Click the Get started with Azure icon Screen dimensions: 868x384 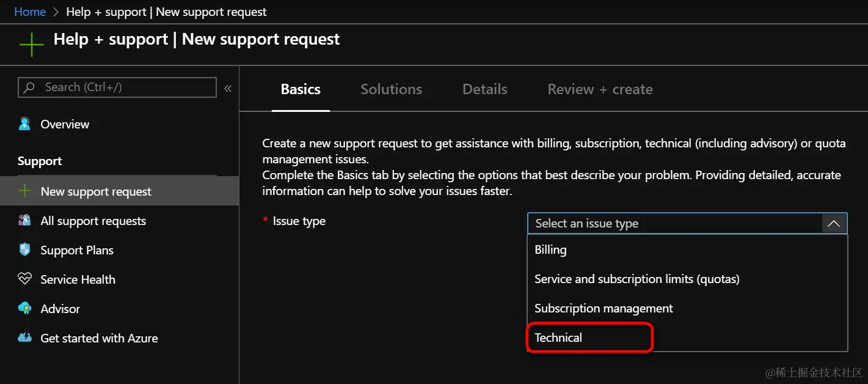pyautogui.click(x=24, y=338)
